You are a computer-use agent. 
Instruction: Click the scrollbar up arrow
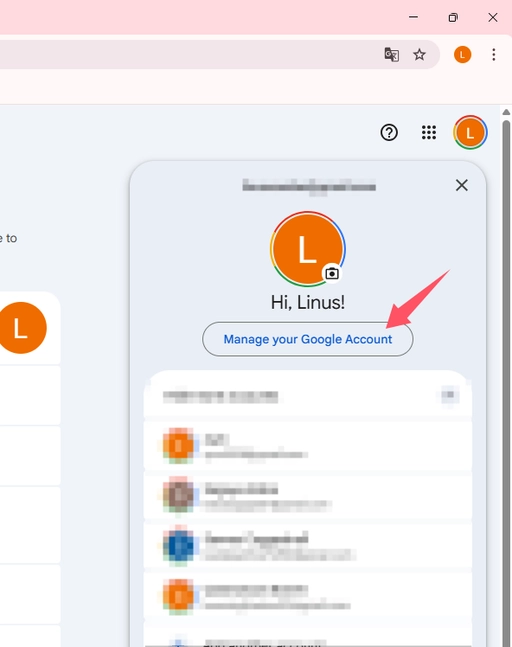click(x=506, y=112)
